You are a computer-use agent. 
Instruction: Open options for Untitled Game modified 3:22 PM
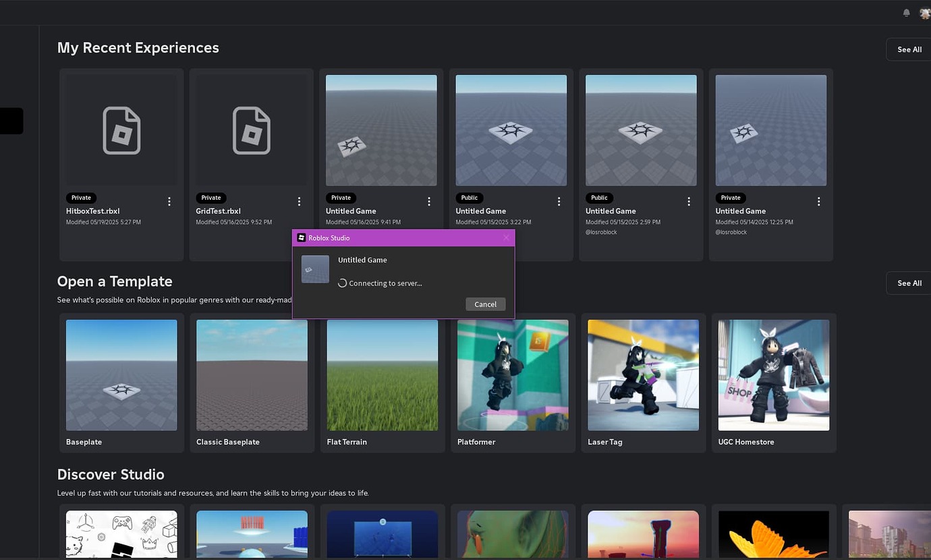[559, 201]
